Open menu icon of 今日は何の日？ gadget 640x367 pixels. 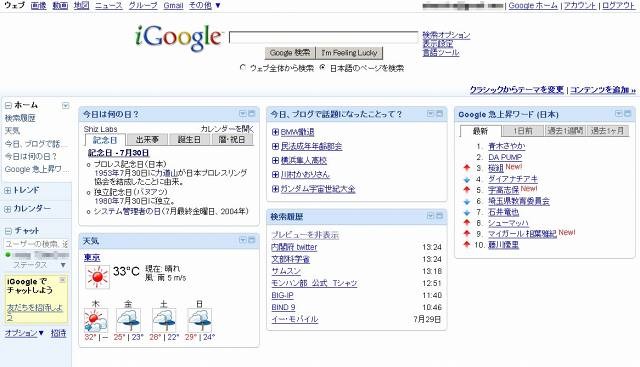click(x=242, y=114)
